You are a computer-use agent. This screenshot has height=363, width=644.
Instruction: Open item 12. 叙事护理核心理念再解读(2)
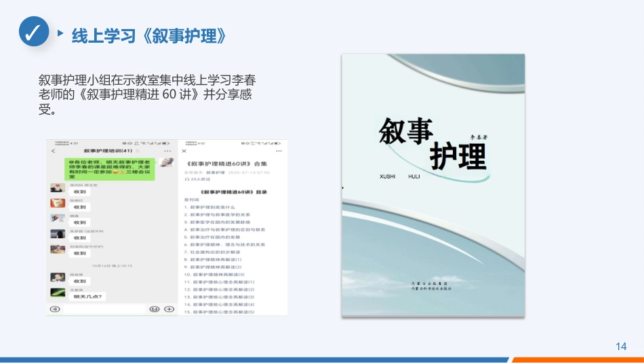[220, 290]
